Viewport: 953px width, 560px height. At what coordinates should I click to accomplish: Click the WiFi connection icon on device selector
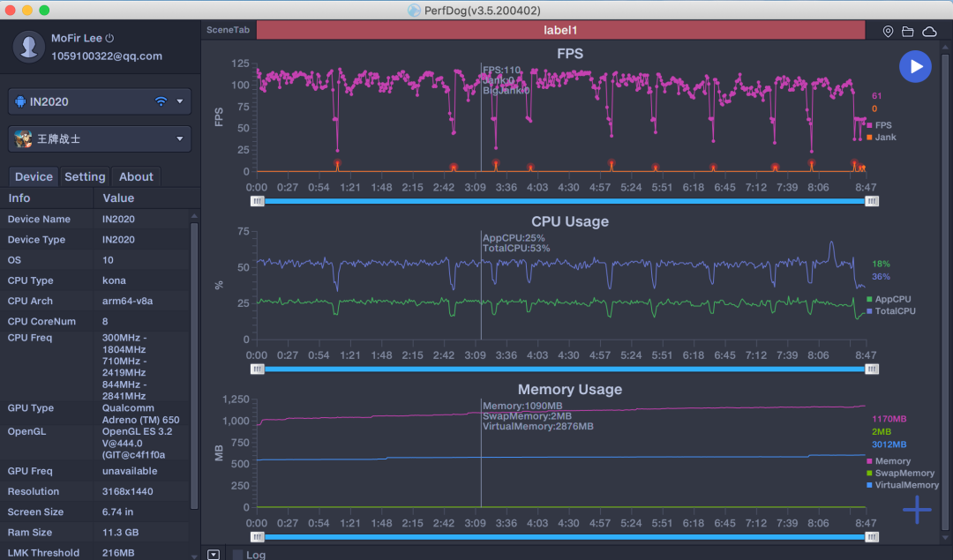(x=161, y=101)
